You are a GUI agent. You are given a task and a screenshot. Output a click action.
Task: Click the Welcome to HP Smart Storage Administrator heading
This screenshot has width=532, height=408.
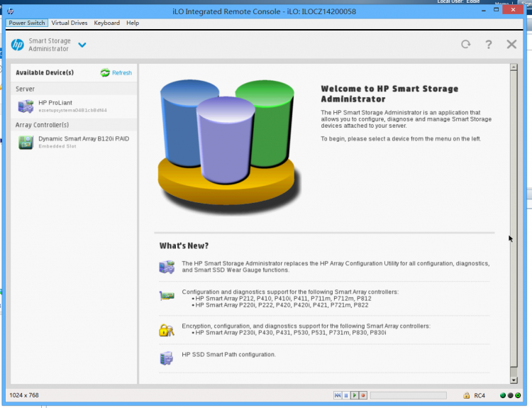coord(389,94)
